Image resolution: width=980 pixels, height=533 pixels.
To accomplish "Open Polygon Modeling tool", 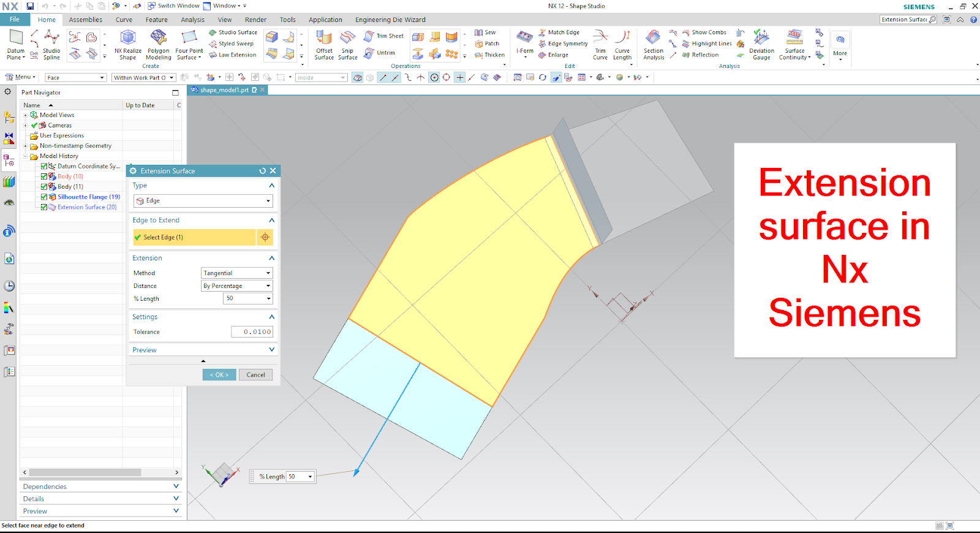I will click(159, 45).
